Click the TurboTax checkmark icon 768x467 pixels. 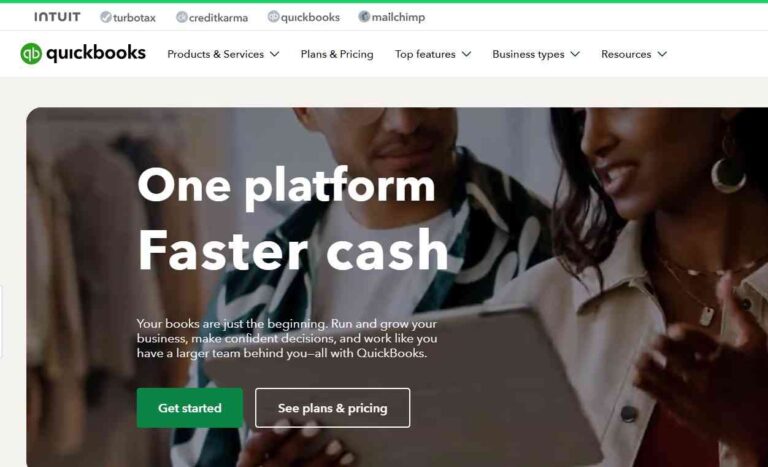105,17
